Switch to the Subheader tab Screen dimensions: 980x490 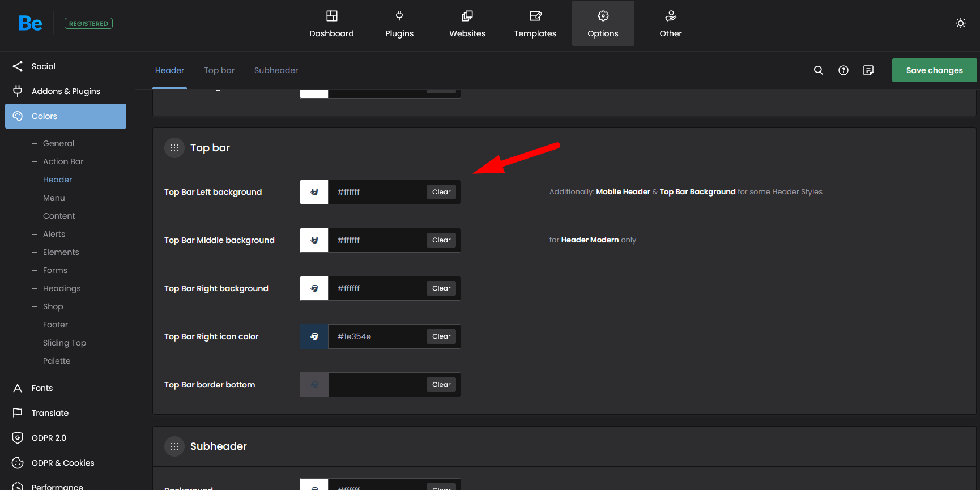pos(276,70)
